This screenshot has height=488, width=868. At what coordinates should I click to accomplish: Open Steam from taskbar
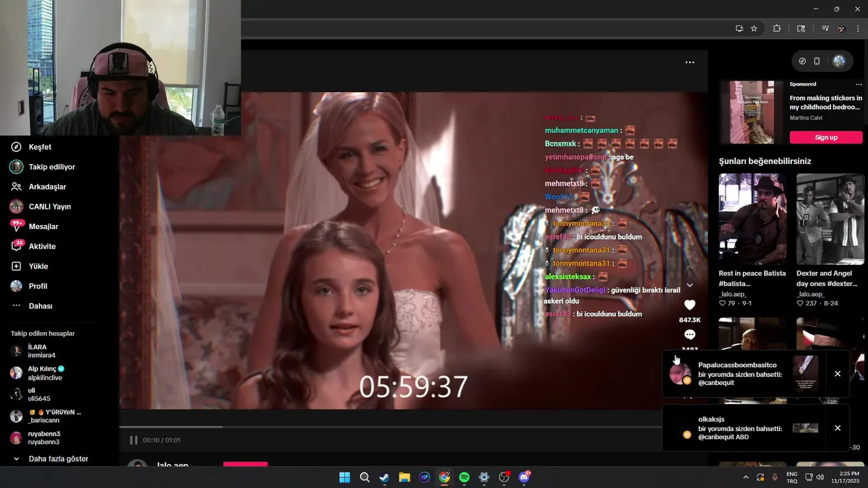pos(384,477)
